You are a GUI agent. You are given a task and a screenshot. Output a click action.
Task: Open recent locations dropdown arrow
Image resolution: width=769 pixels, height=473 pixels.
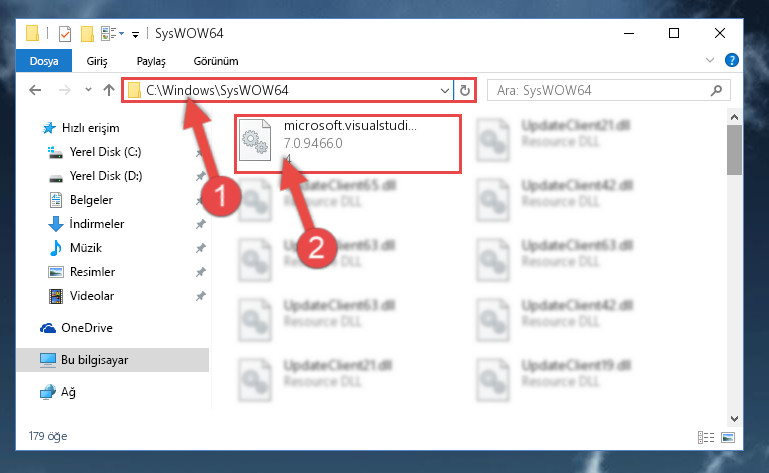[88, 90]
